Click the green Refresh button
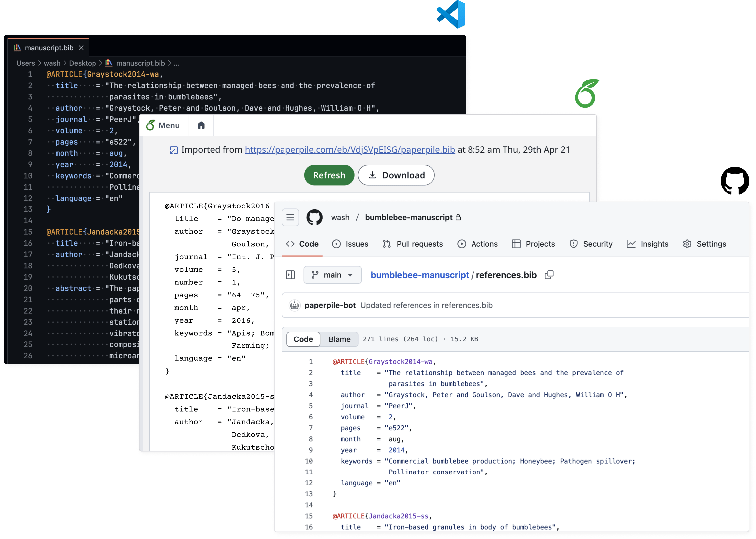This screenshot has width=756, height=539. point(329,175)
